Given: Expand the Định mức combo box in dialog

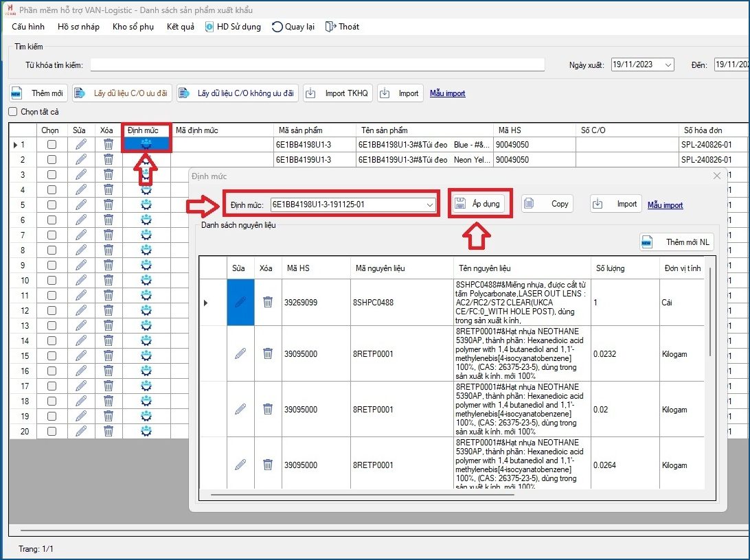Looking at the screenshot, I should tap(430, 205).
